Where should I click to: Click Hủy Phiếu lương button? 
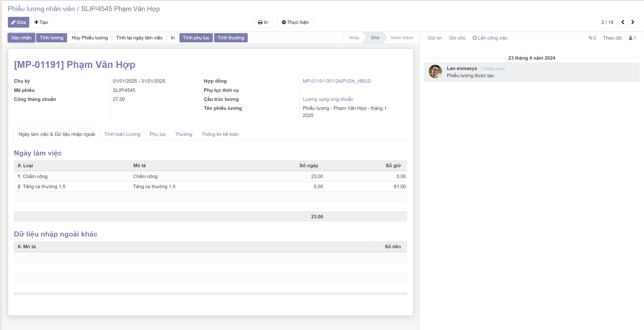coord(89,38)
